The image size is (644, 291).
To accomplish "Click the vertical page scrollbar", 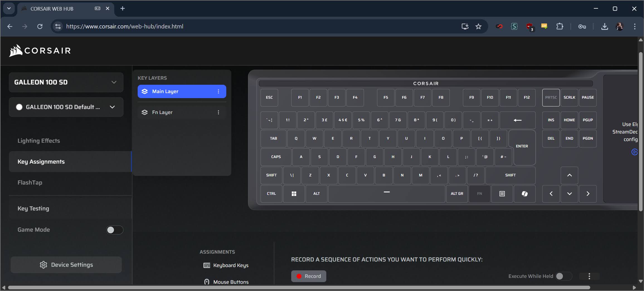I will [641, 131].
